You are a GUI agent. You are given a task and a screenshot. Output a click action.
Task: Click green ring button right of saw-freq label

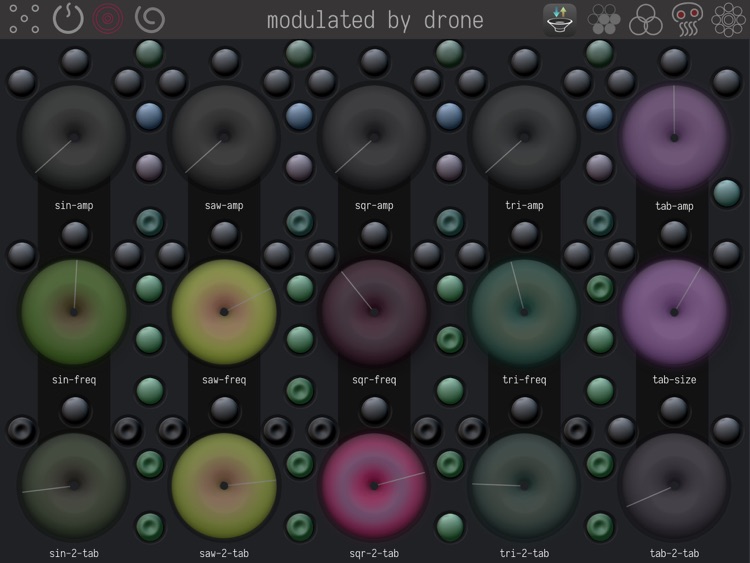(x=300, y=391)
